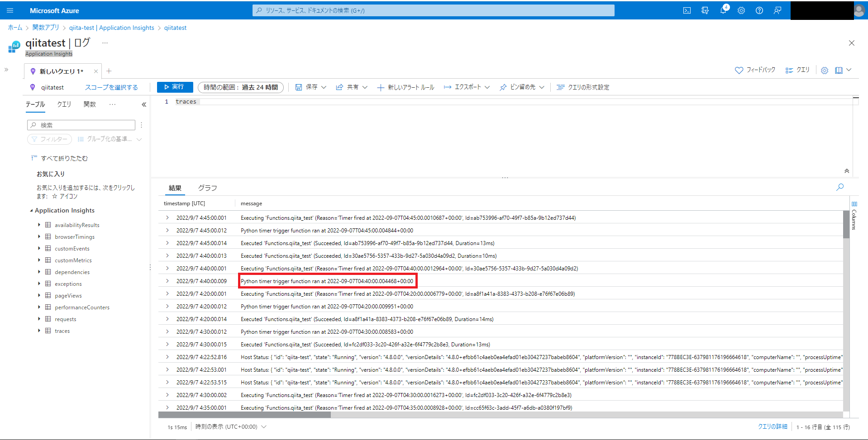The image size is (868, 440).
Task: Open the help question mark icon
Action: point(759,10)
